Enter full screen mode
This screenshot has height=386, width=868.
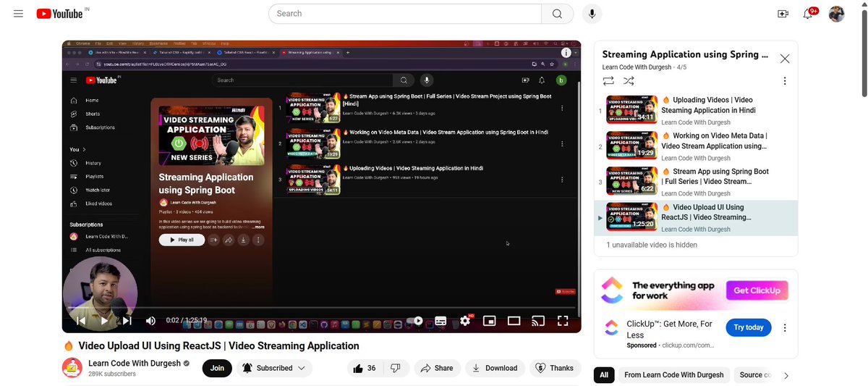pyautogui.click(x=563, y=321)
